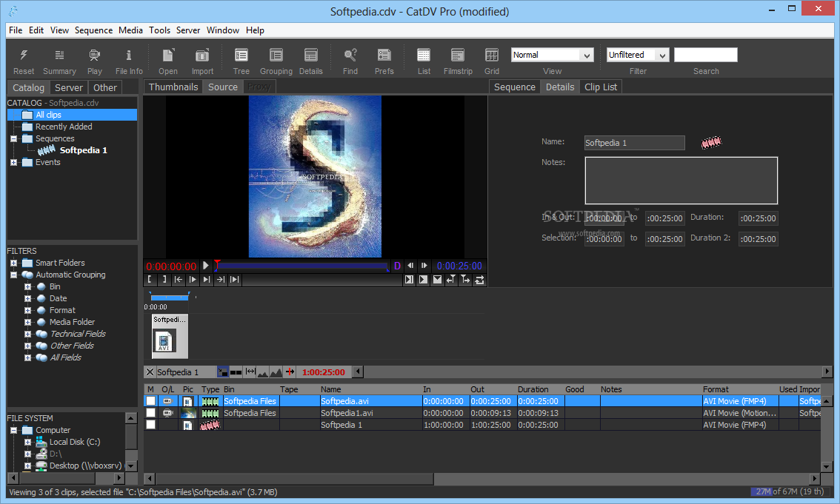This screenshot has width=840, height=504.
Task: Select Recently Added in catalog tree
Action: point(64,127)
